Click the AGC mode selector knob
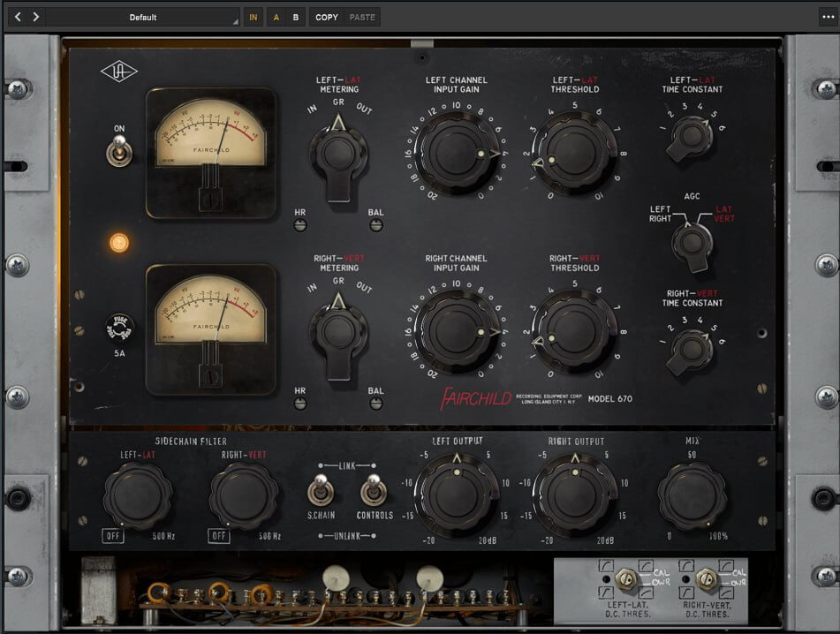The height and width of the screenshot is (634, 840). [692, 245]
